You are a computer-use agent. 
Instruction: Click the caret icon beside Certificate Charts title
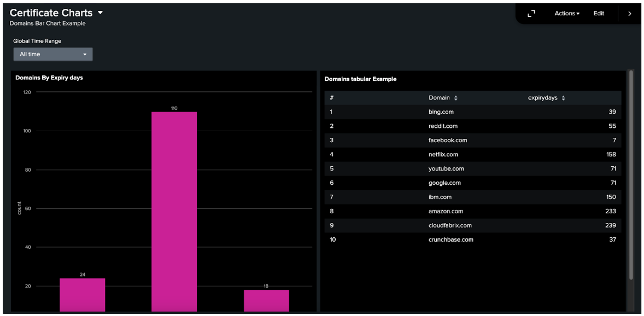[100, 13]
